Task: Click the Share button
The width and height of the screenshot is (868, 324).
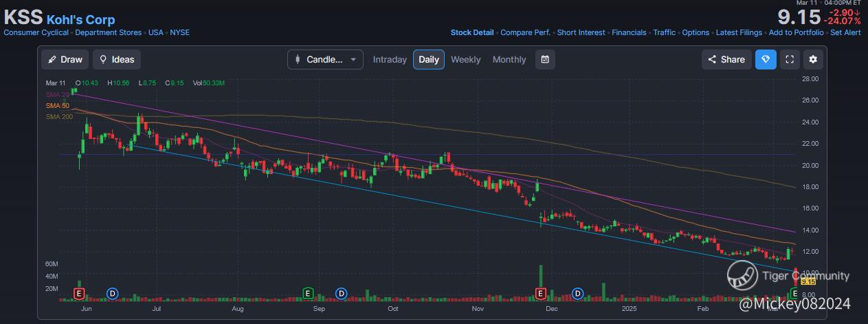Action: tap(726, 59)
